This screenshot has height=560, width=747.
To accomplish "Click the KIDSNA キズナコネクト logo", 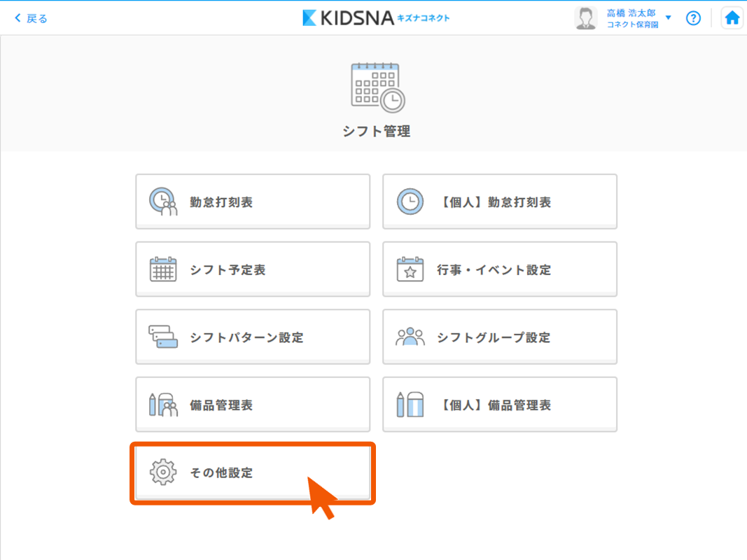I will (x=376, y=18).
